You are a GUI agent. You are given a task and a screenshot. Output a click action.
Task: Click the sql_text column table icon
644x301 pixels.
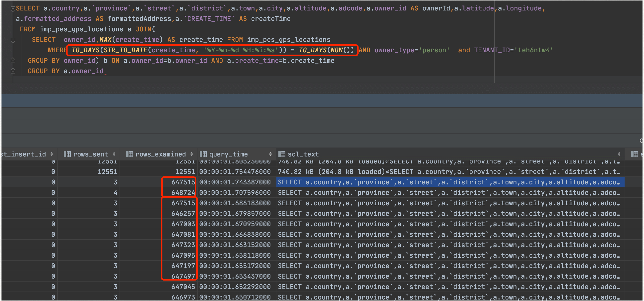click(282, 154)
